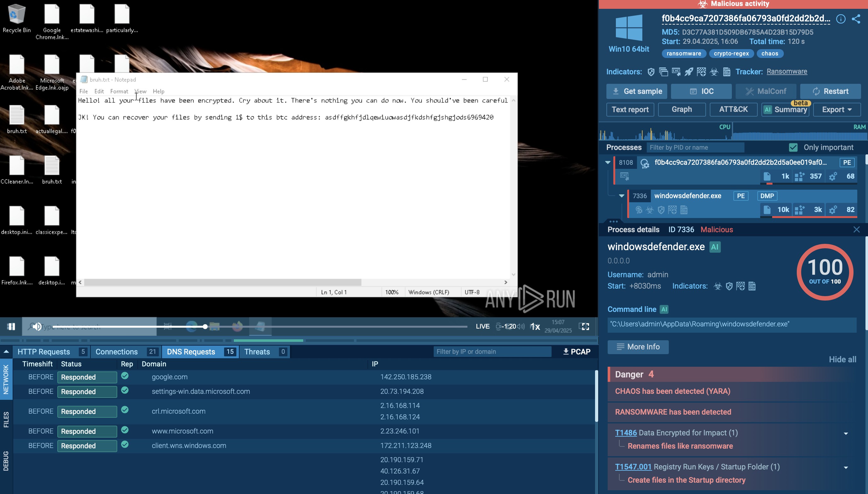Click the Get sample button
The height and width of the screenshot is (494, 868).
pyautogui.click(x=636, y=91)
